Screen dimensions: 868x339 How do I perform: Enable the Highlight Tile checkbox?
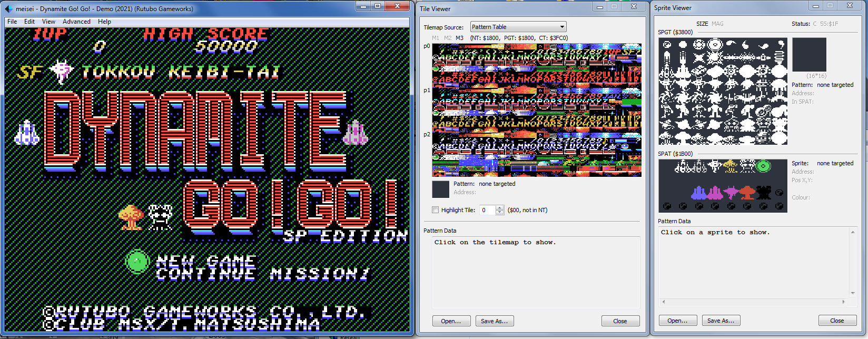(435, 210)
